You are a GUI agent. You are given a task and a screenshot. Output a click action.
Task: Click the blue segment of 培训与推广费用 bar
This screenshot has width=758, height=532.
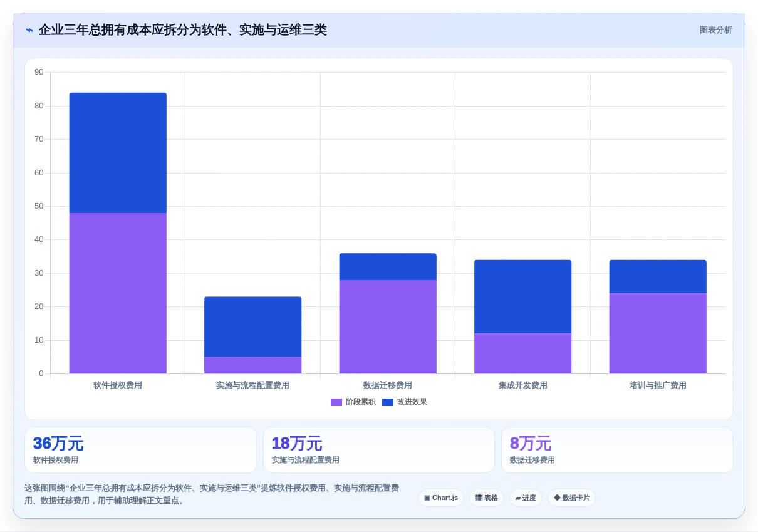[658, 277]
